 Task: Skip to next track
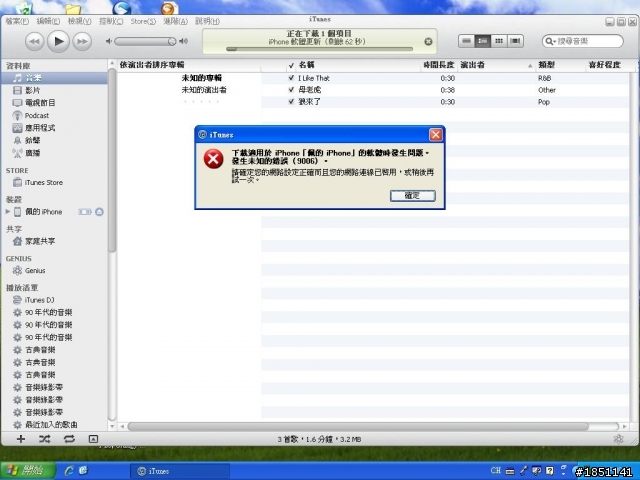point(82,41)
